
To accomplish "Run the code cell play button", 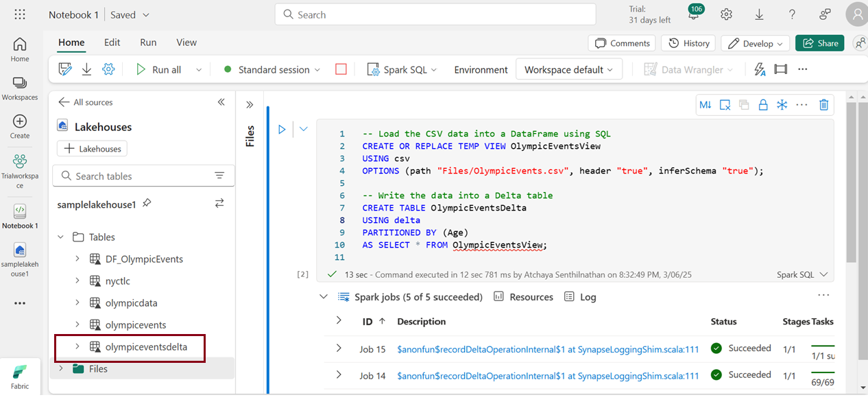I will click(x=282, y=129).
